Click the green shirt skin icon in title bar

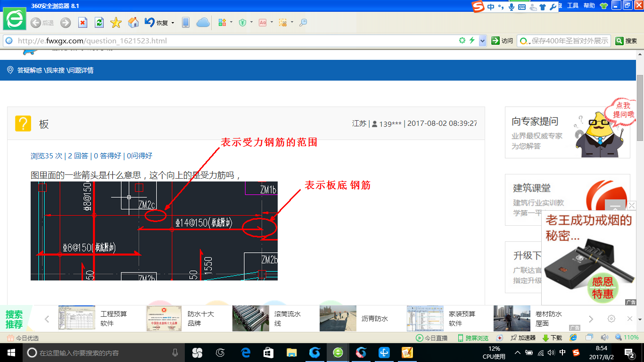tap(603, 6)
